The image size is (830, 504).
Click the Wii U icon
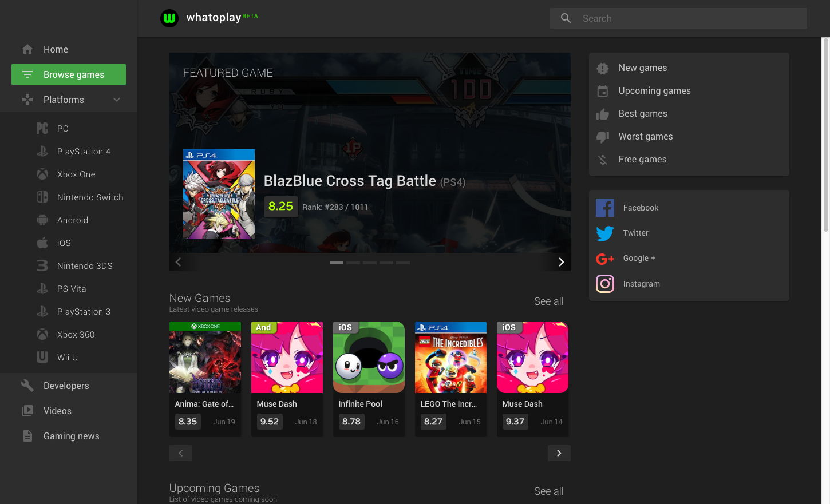(42, 357)
